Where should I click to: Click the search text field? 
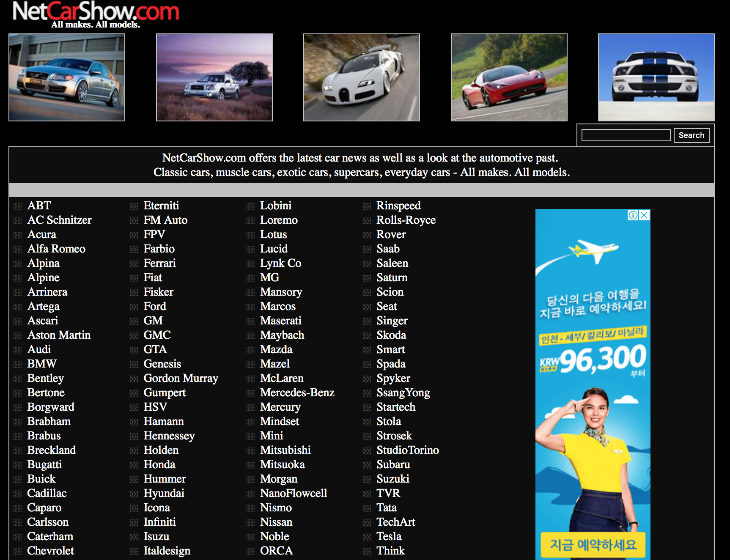[x=626, y=135]
